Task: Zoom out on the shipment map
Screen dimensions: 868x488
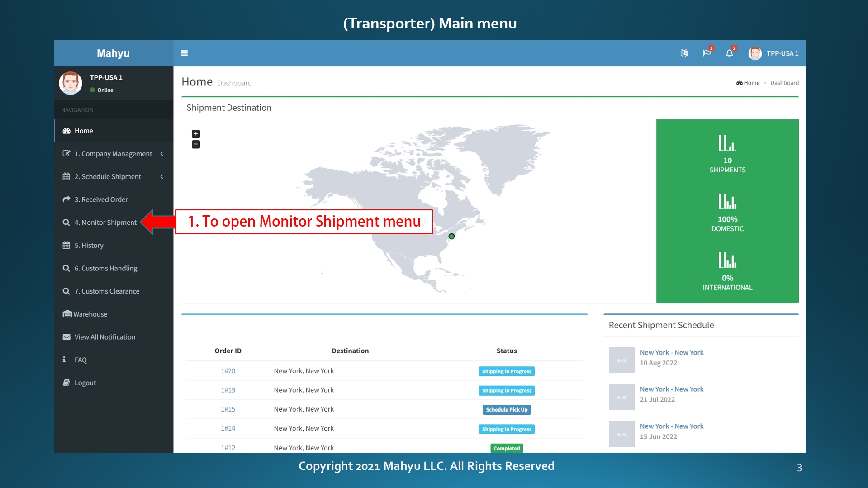Action: (x=196, y=144)
